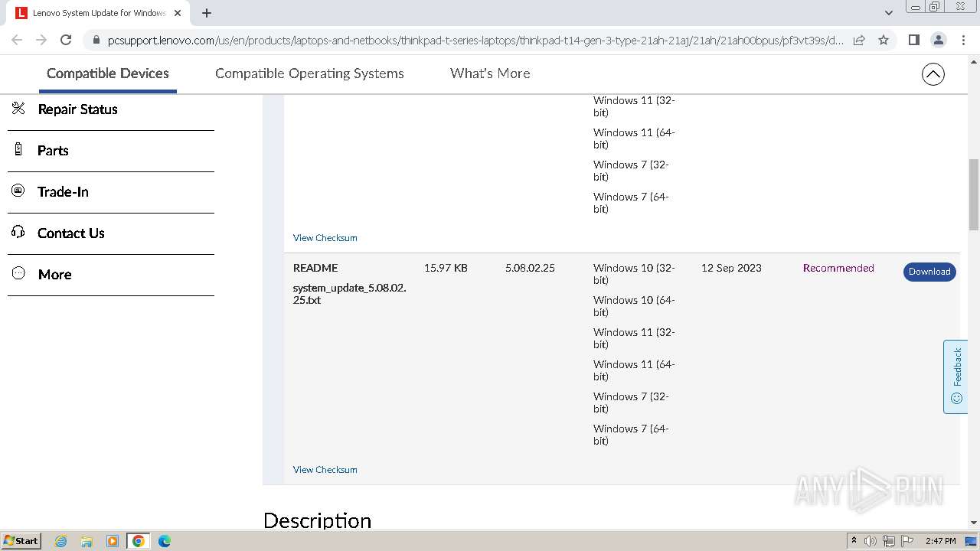Open the Windows Start menu

(x=21, y=540)
